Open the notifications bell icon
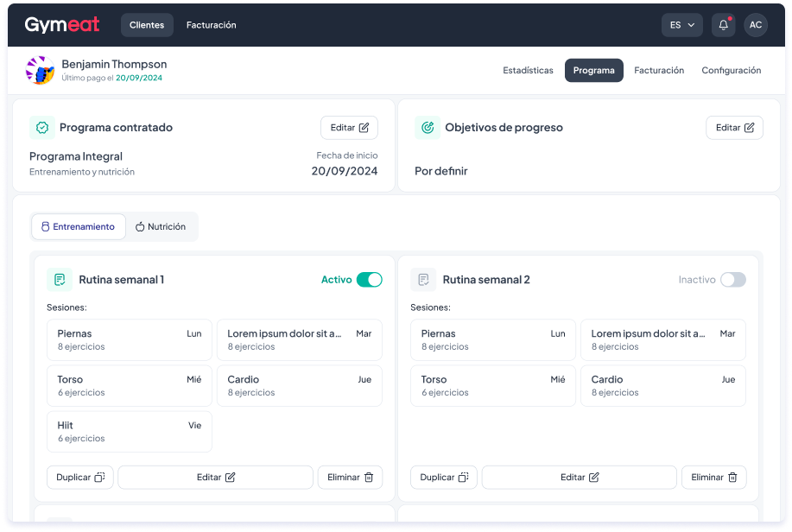Viewport: 792px width, 532px height. pyautogui.click(x=723, y=25)
